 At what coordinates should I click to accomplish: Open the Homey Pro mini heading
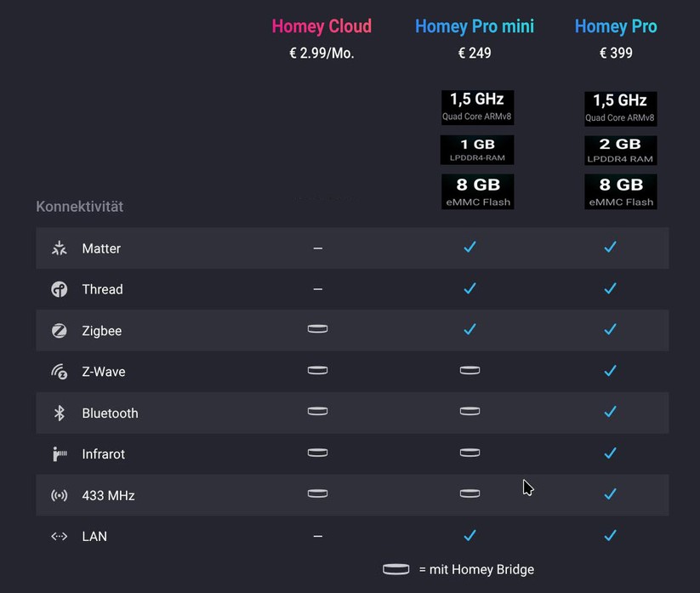(x=475, y=26)
